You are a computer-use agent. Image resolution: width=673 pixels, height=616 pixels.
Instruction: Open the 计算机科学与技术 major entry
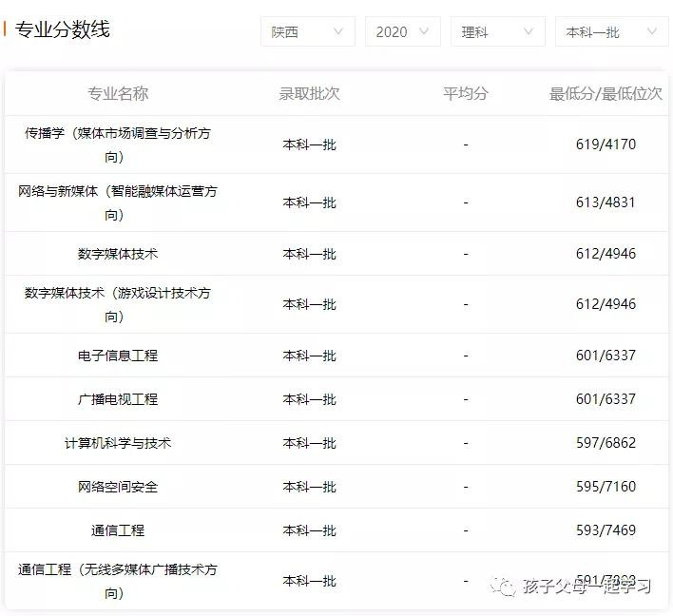click(x=118, y=443)
